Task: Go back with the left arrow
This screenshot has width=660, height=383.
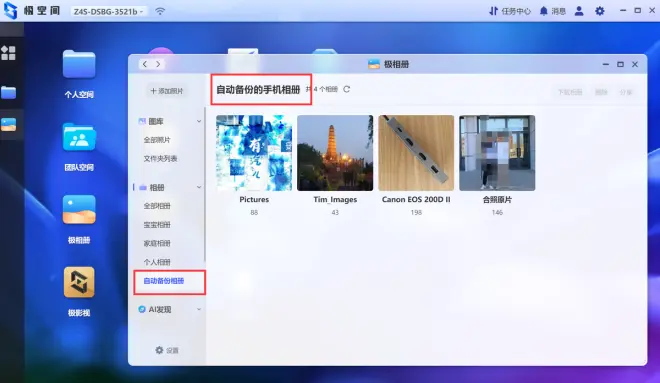Action: click(145, 64)
